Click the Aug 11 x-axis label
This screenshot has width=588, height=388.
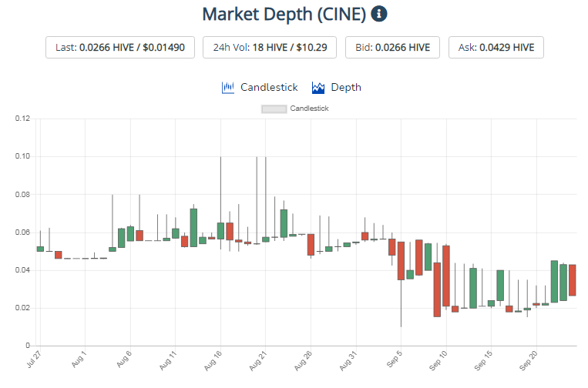(168, 360)
